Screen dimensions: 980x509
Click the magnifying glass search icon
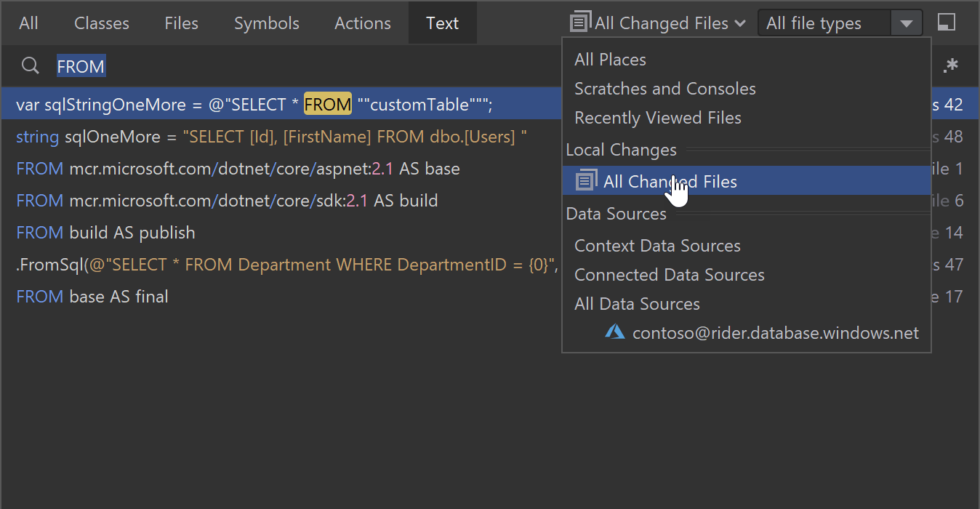[x=30, y=66]
